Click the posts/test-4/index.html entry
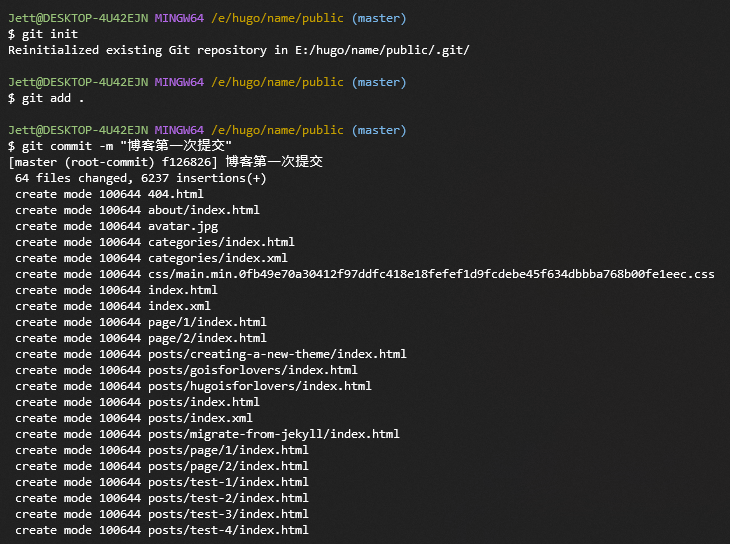The height and width of the screenshot is (544, 730). point(227,530)
